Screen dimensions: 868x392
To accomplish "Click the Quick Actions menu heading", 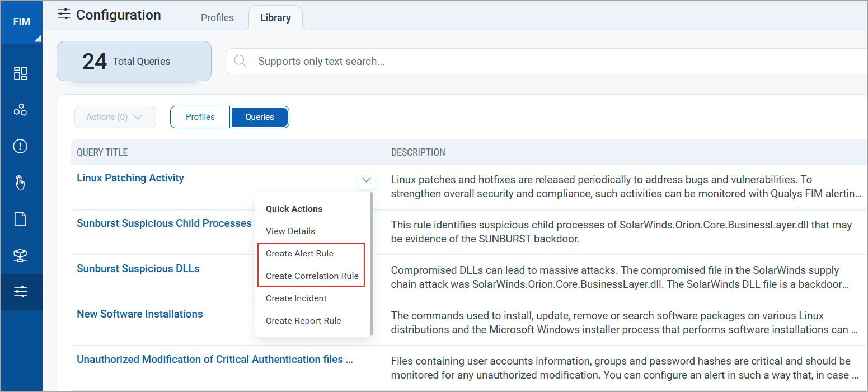I will 294,208.
